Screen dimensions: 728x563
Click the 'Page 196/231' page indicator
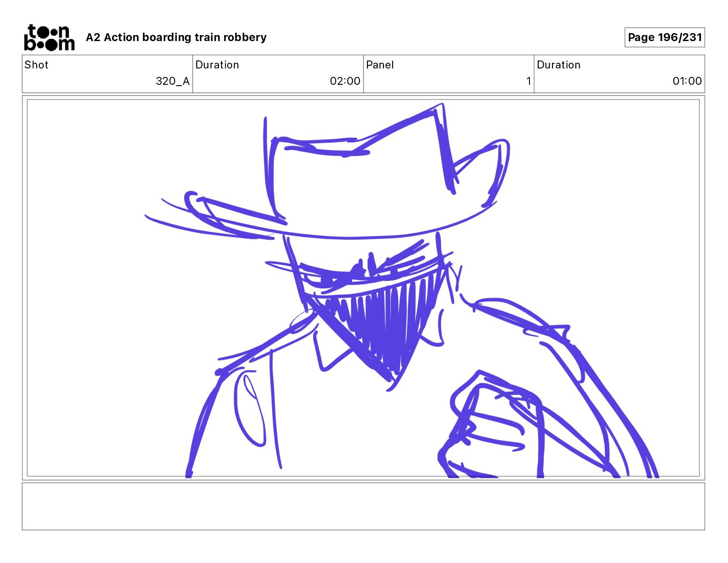[x=664, y=38]
